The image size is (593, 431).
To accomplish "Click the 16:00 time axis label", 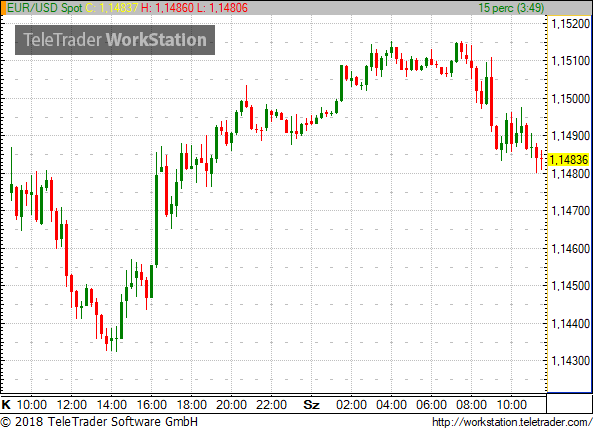I will (151, 405).
